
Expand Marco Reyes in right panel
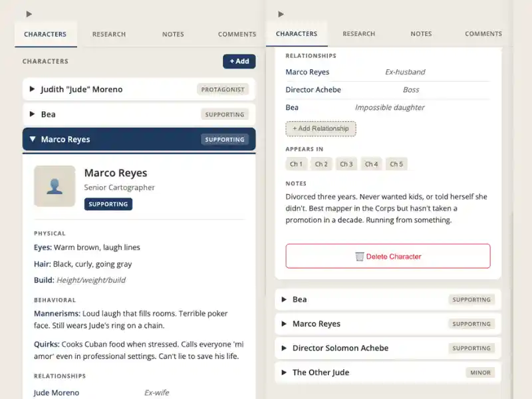[387, 324]
